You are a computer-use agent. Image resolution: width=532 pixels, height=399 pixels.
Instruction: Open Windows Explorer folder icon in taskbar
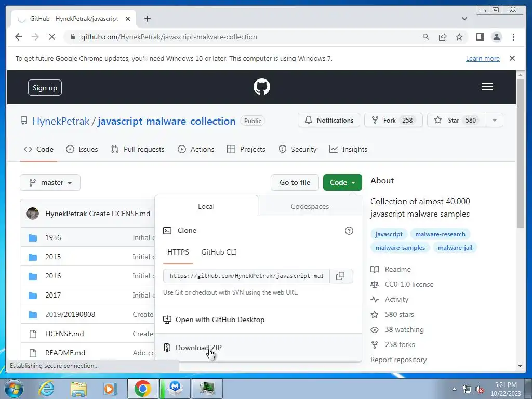(x=79, y=389)
